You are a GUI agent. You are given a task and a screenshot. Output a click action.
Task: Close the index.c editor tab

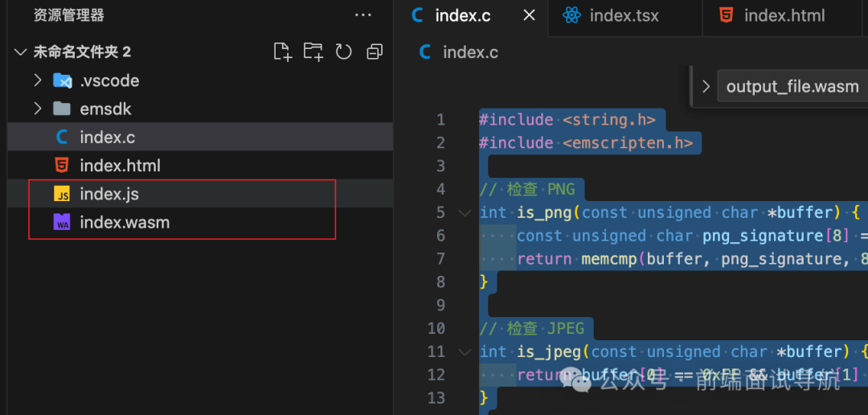(529, 15)
